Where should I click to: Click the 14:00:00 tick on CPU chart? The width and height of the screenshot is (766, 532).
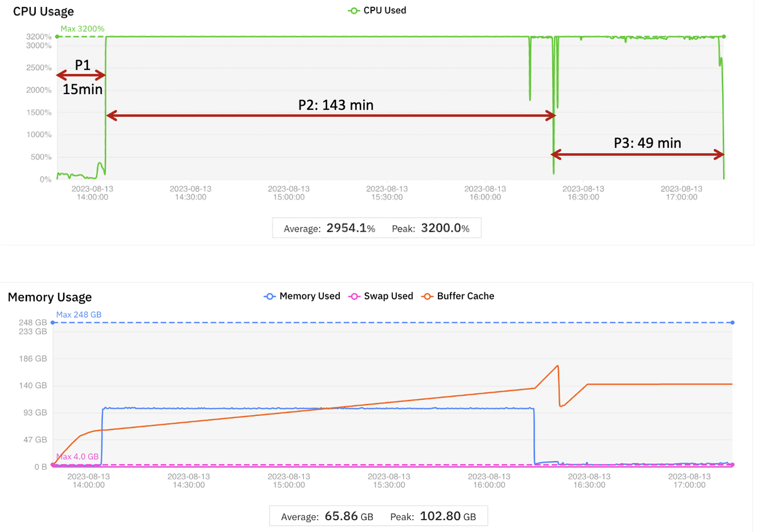coord(92,193)
